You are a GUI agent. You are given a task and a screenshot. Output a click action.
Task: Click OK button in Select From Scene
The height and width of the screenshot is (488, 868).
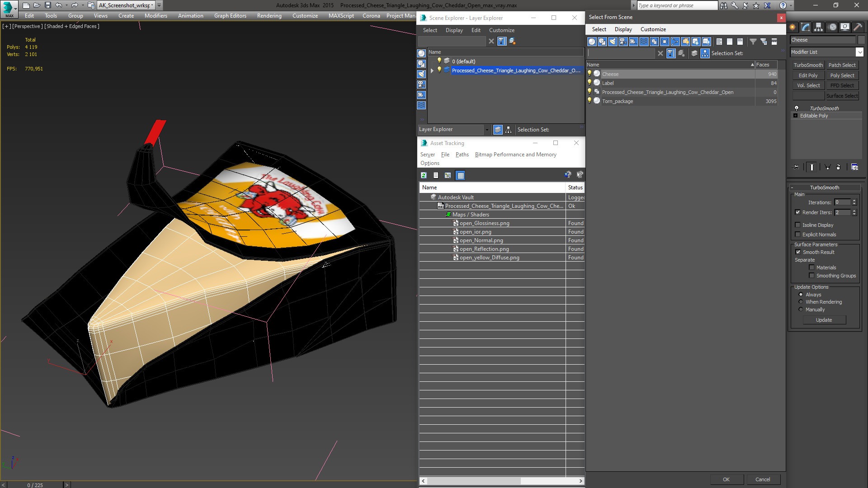coord(726,479)
